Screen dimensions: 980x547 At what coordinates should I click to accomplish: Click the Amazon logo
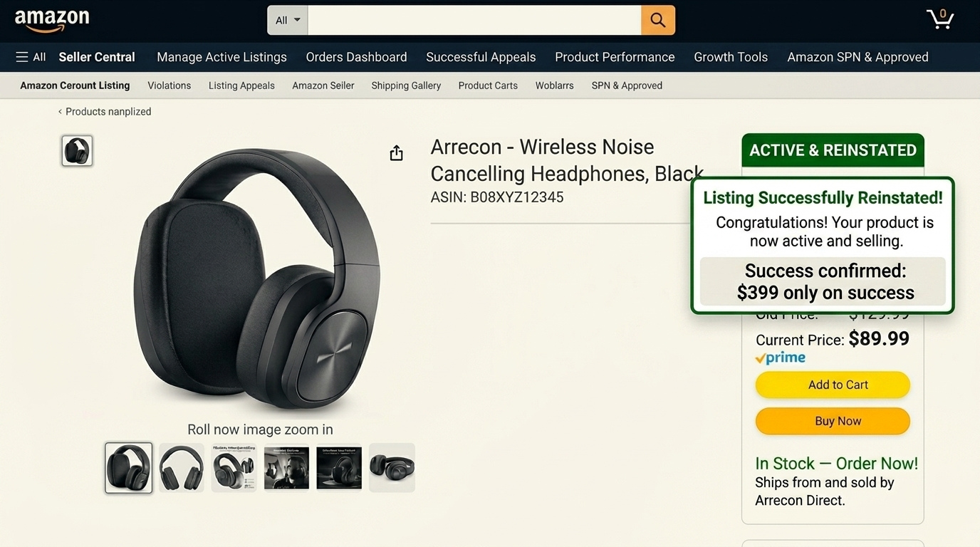tap(51, 20)
